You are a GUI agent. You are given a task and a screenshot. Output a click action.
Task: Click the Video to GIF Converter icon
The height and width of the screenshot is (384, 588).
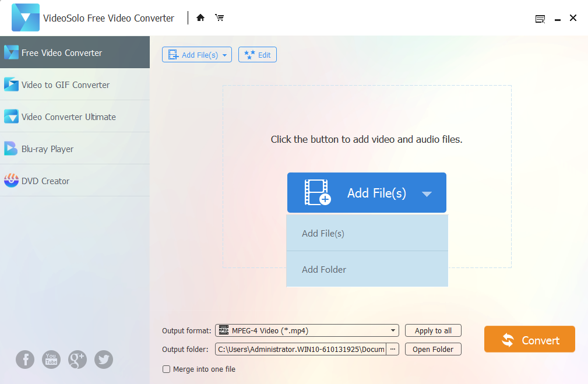click(11, 84)
